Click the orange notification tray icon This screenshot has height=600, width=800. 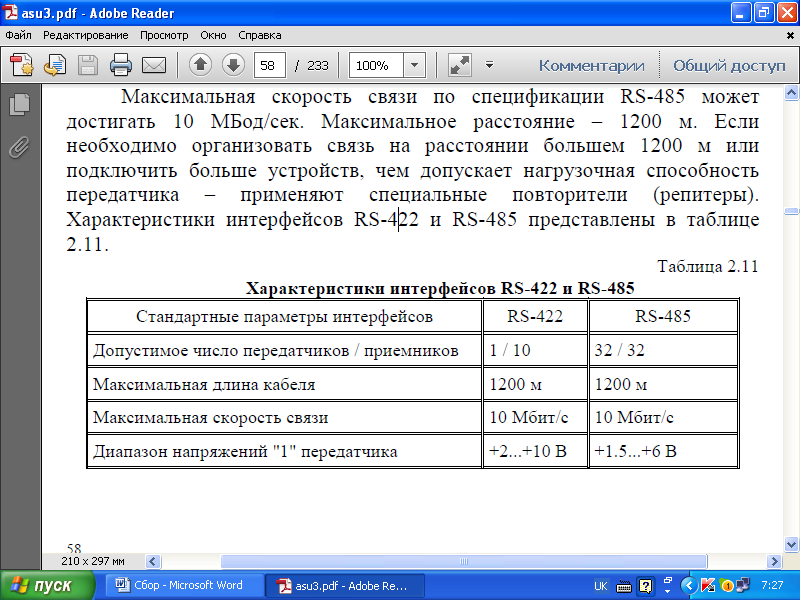727,586
